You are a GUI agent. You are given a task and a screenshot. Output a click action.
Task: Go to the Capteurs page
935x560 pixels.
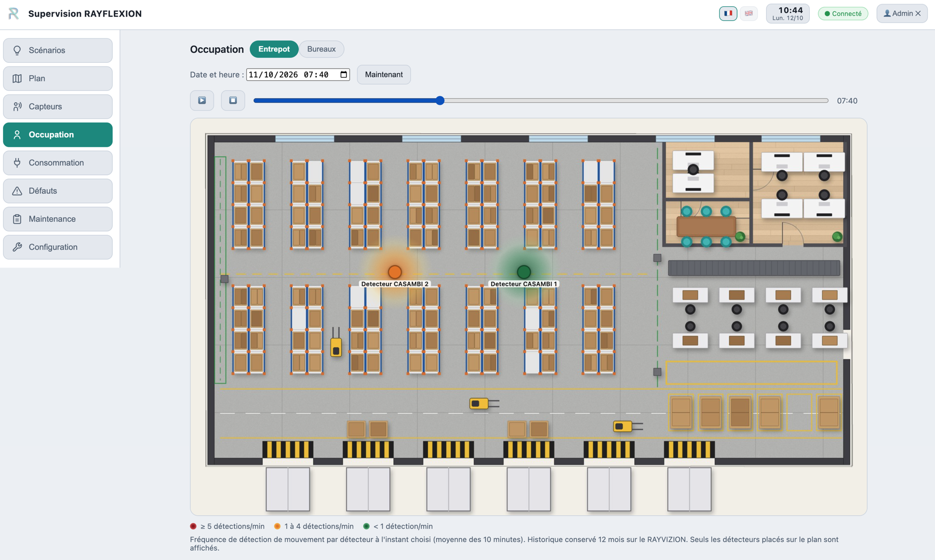tap(58, 106)
